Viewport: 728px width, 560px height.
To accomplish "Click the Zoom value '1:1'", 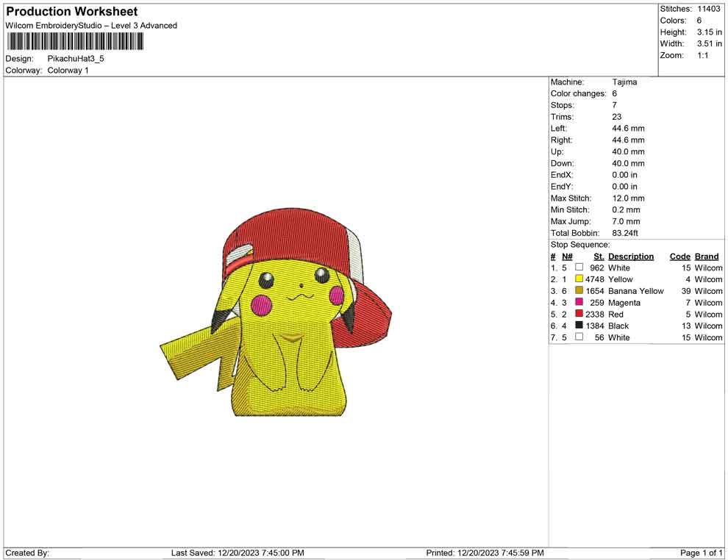I will tap(702, 55).
